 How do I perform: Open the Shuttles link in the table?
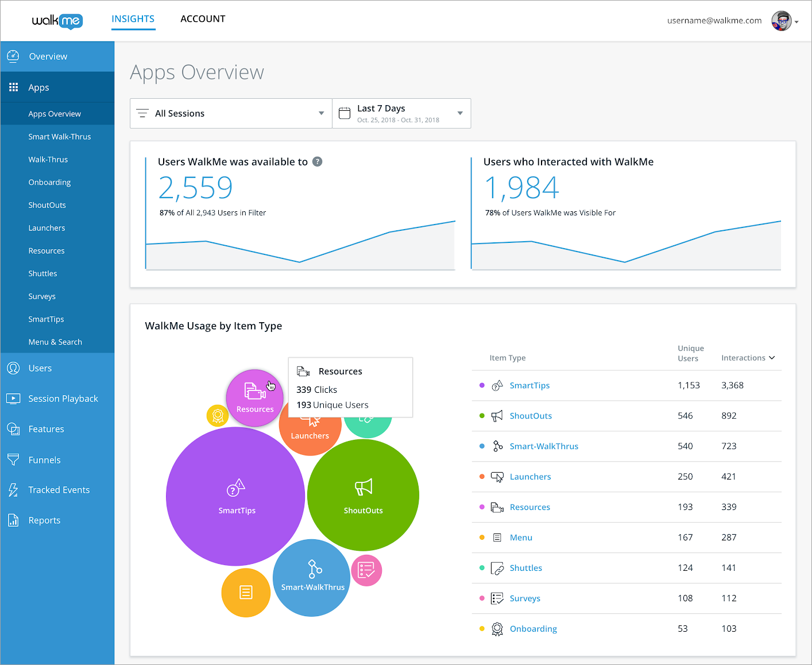pyautogui.click(x=525, y=568)
